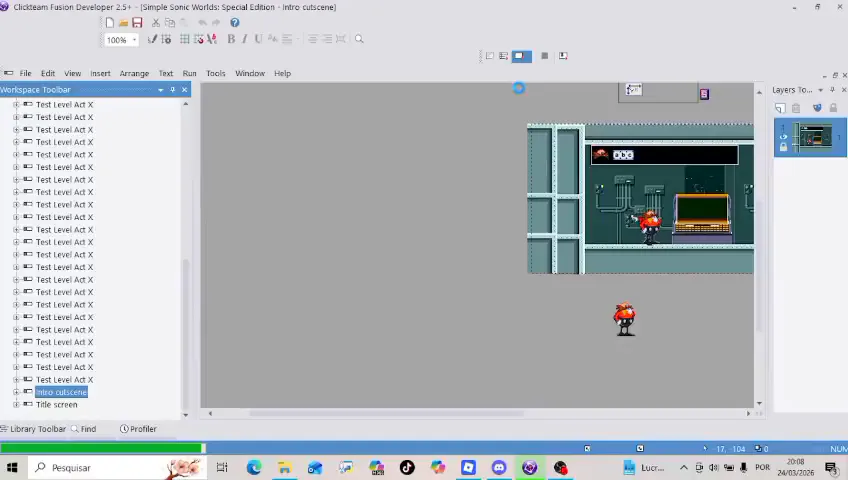This screenshot has width=848, height=480.
Task: Click the Underline formatting icon
Action: coord(259,39)
